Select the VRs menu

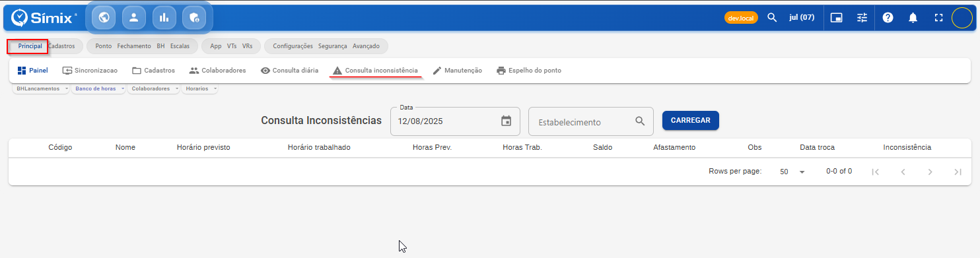click(x=247, y=46)
